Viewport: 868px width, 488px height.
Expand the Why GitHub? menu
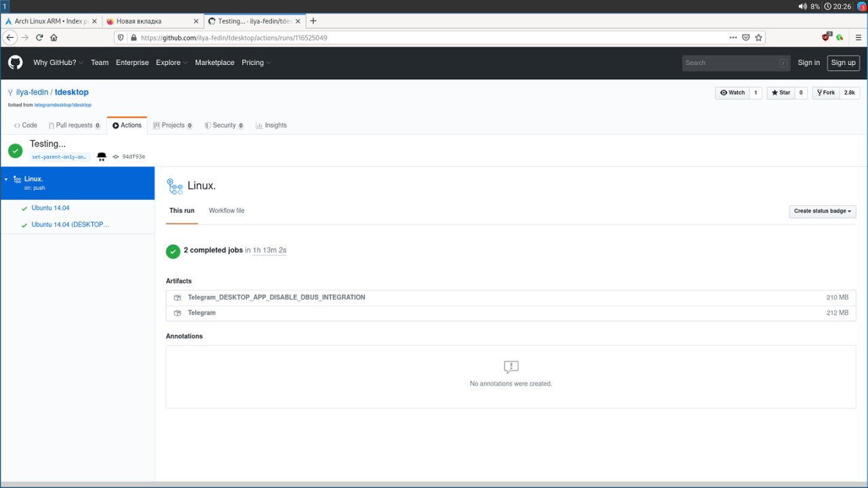(58, 62)
